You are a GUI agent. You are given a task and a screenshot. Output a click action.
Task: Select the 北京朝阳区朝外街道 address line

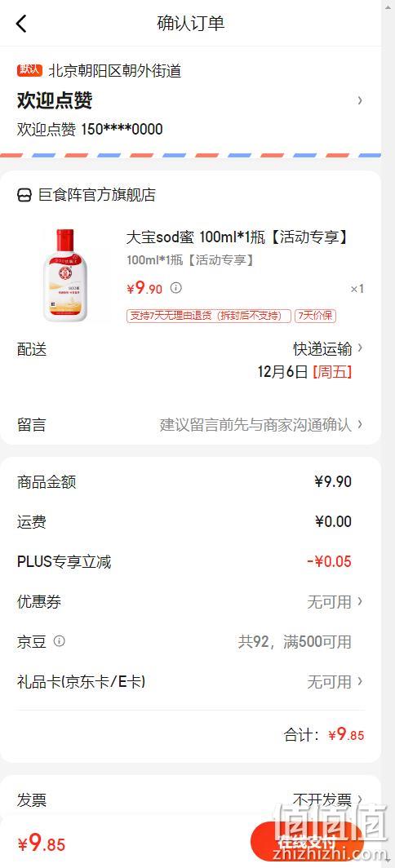[x=115, y=70]
